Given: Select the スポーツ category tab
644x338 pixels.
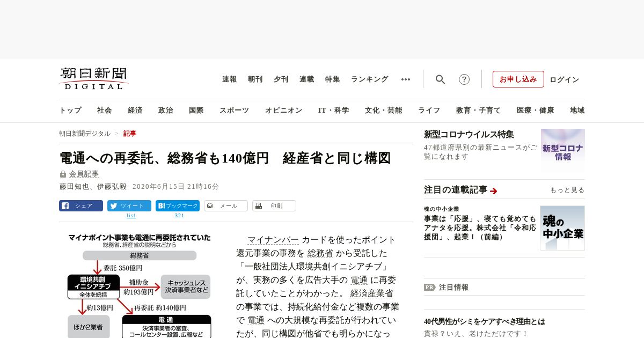Looking at the screenshot, I should pos(234,110).
